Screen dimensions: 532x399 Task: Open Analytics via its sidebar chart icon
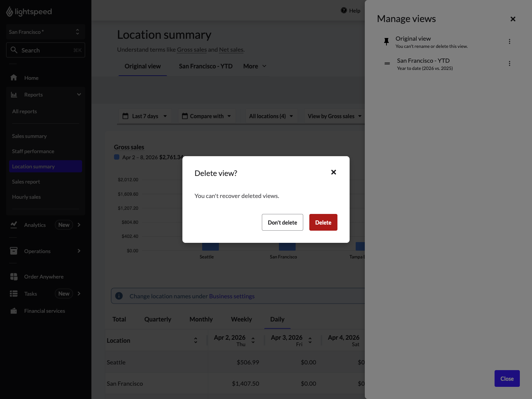point(13,225)
